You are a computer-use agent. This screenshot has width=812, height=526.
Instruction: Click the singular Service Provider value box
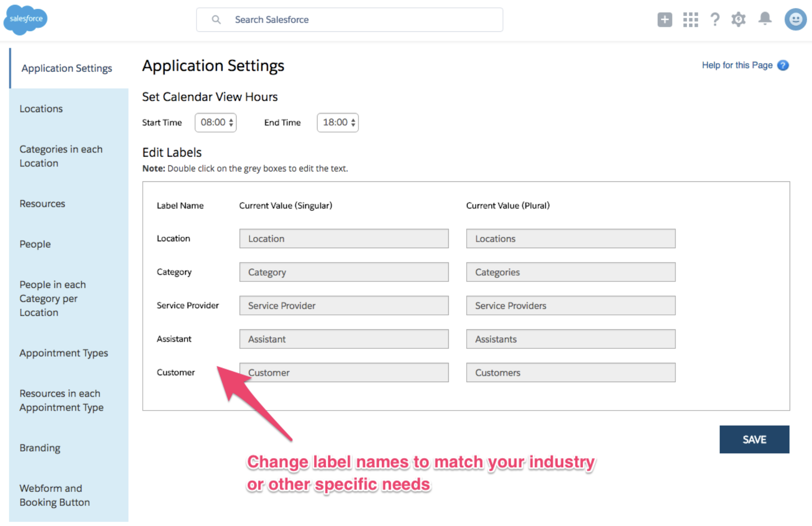tap(344, 306)
